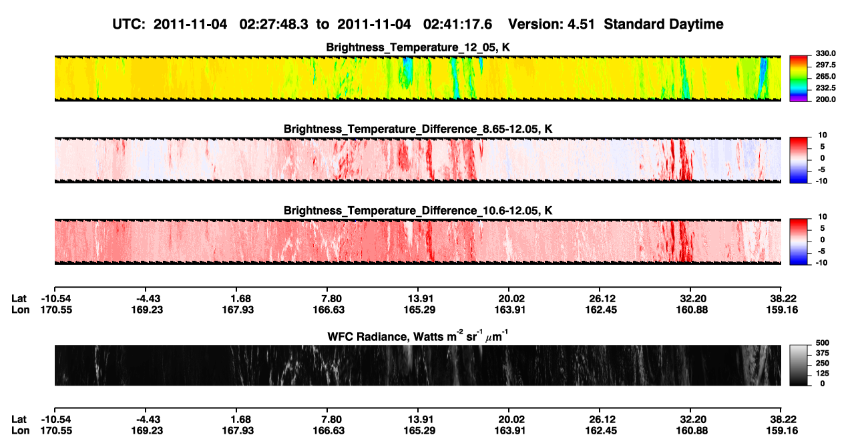Click latitude 20.02 below the WFC Radiance plot
This screenshot has width=868, height=445.
click(509, 420)
